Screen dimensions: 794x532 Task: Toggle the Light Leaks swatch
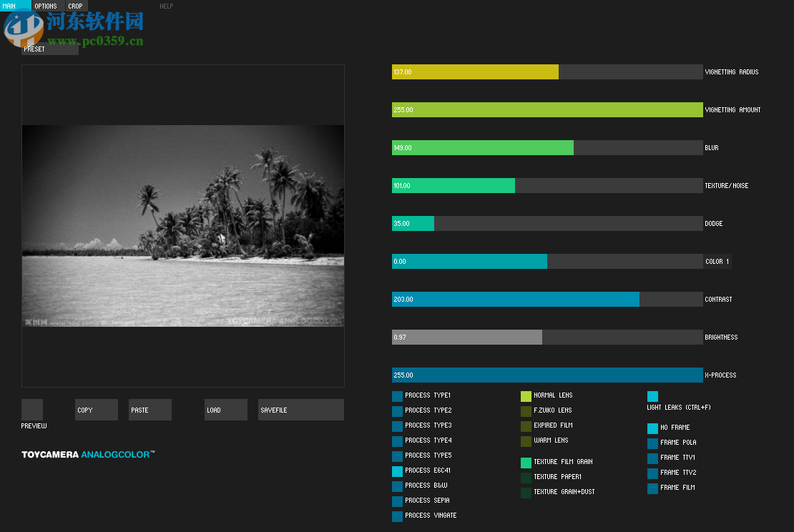(652, 396)
